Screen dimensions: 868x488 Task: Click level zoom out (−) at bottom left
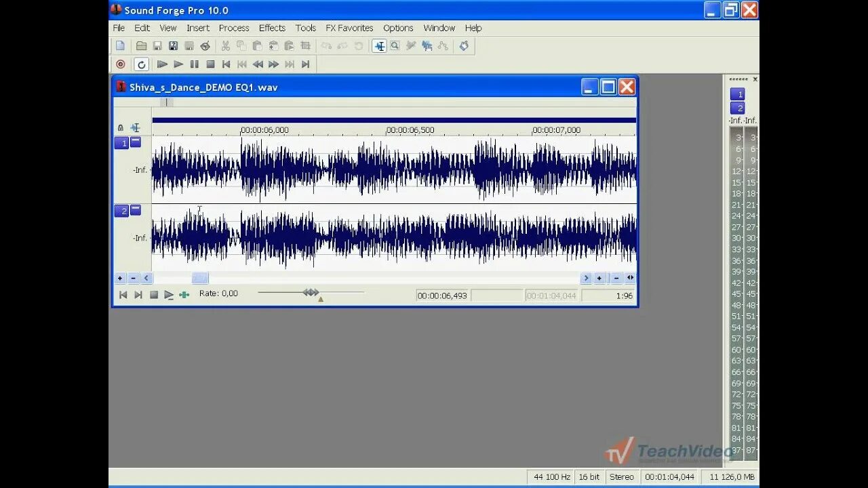tap(133, 278)
